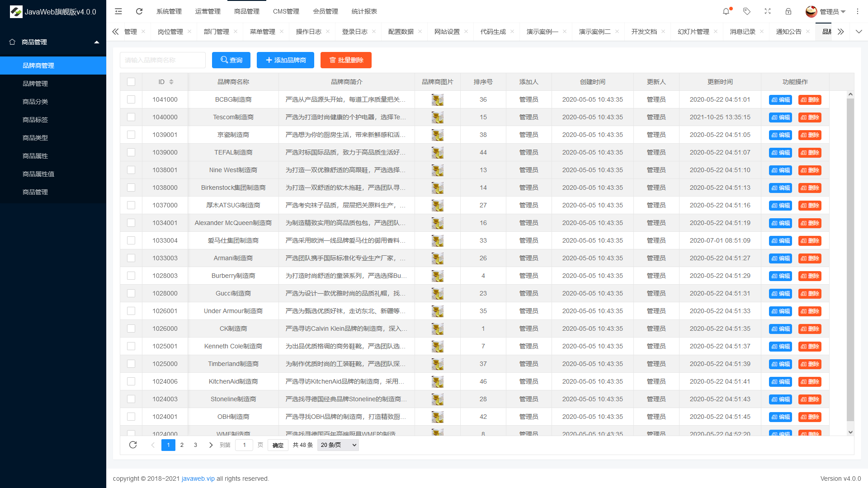This screenshot has height=488, width=868.
Task: Switch to the 代码生成 tab
Action: click(x=493, y=32)
